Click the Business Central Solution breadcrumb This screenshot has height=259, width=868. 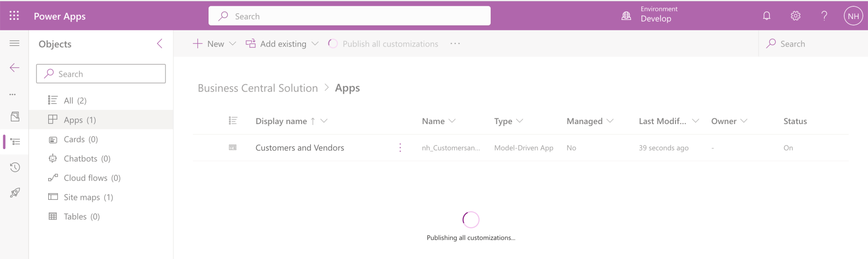[x=258, y=88]
